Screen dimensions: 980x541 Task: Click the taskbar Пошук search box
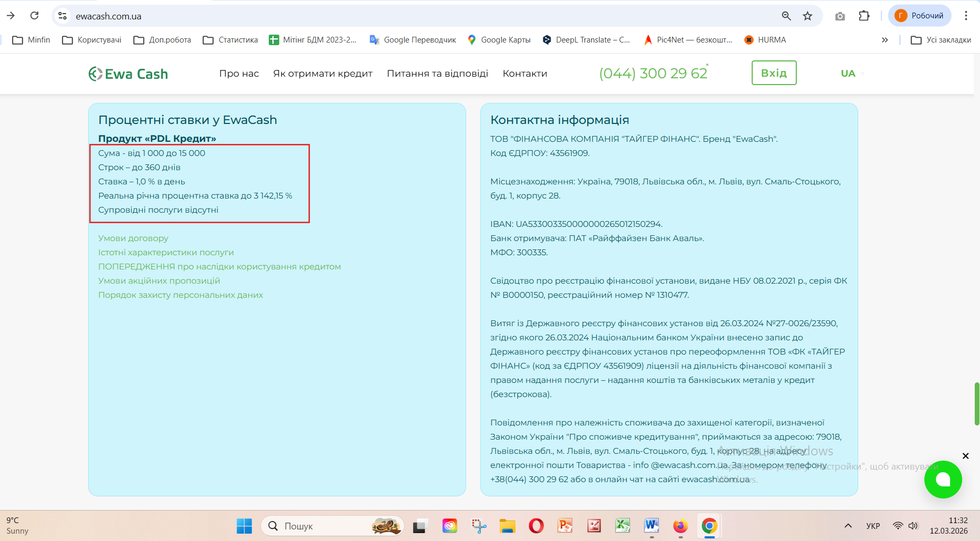pyautogui.click(x=332, y=526)
